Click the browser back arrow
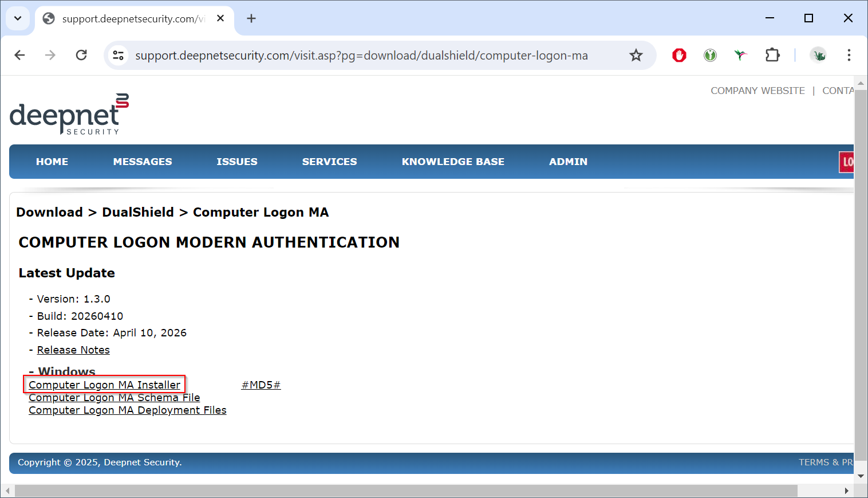The height and width of the screenshot is (498, 868). pos(19,55)
